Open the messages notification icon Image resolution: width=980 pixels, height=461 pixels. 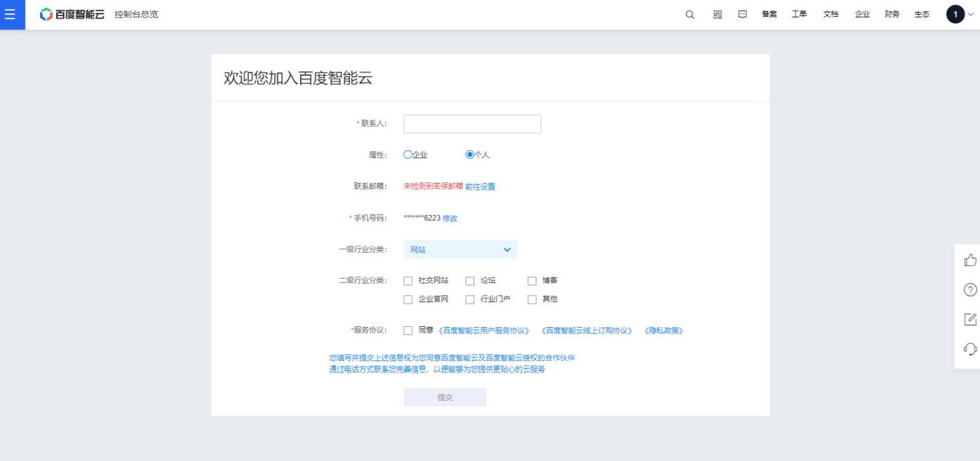click(742, 15)
